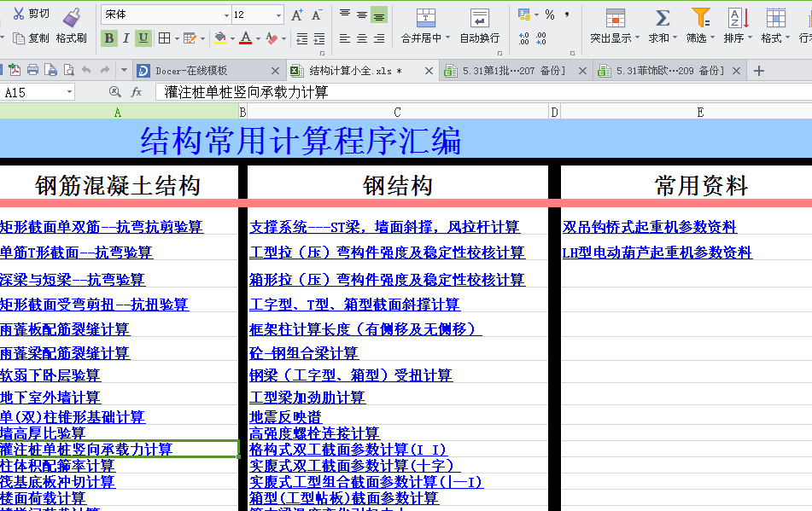Toggle Wrap Text (自动换行)

pyautogui.click(x=480, y=26)
